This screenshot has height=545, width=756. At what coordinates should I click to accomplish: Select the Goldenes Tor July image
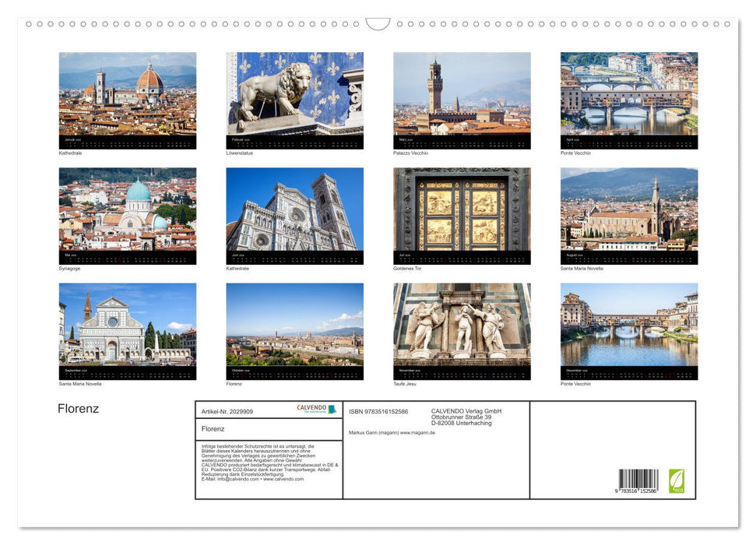click(x=462, y=215)
